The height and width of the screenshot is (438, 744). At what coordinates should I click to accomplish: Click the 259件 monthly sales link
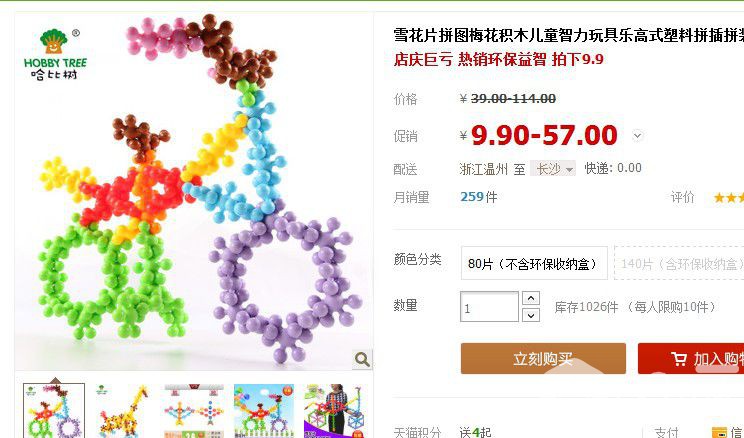coord(479,197)
